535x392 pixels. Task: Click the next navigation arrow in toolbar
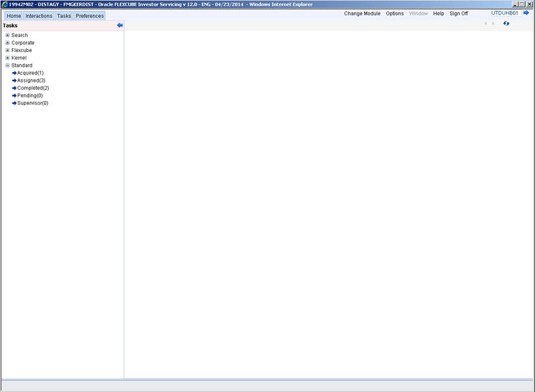click(x=493, y=23)
